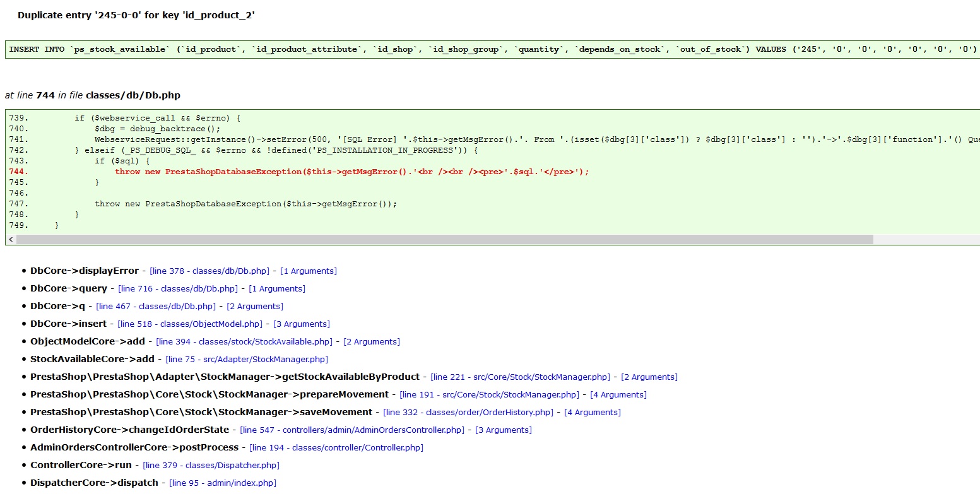Show '4 Arguments' for saveMovement
The width and height of the screenshot is (980, 494).
(x=593, y=412)
